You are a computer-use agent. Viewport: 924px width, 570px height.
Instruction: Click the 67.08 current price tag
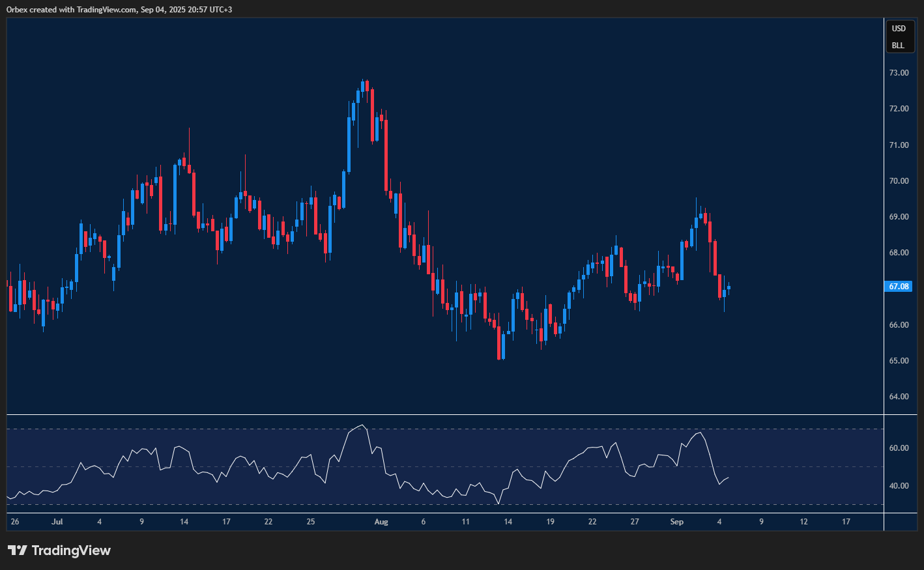(899, 287)
